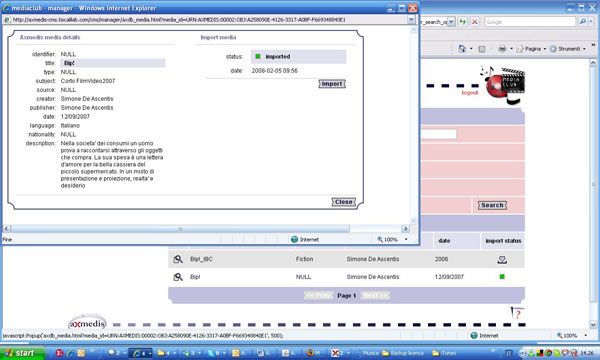
Task: Open details magnifier icon for Bip!_IBC row
Action: [178, 259]
